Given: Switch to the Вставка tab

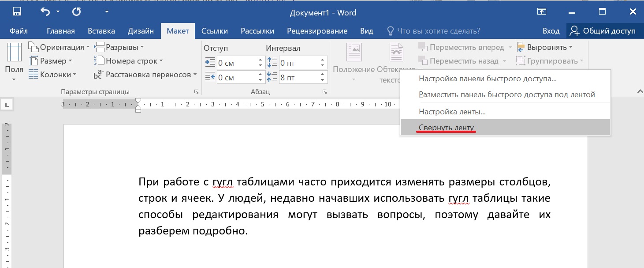Looking at the screenshot, I should [x=101, y=31].
